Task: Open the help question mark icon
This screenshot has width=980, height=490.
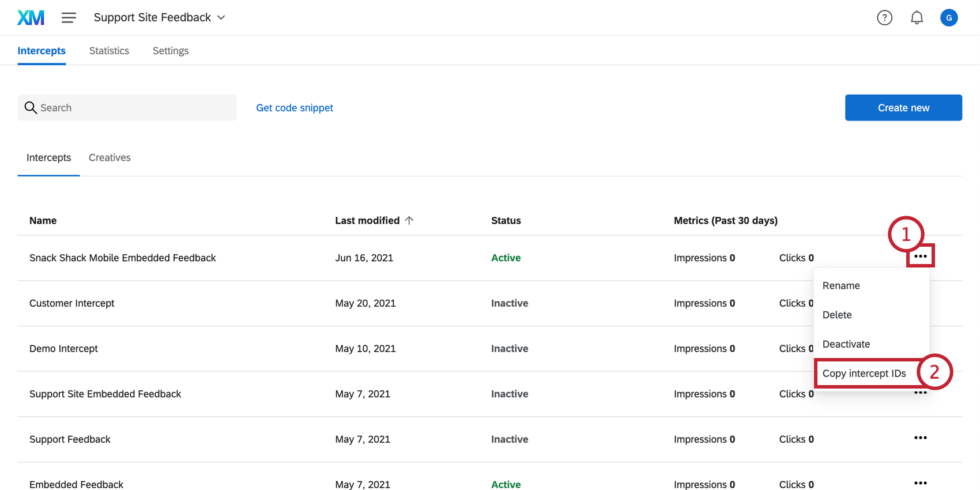Action: pyautogui.click(x=884, y=18)
